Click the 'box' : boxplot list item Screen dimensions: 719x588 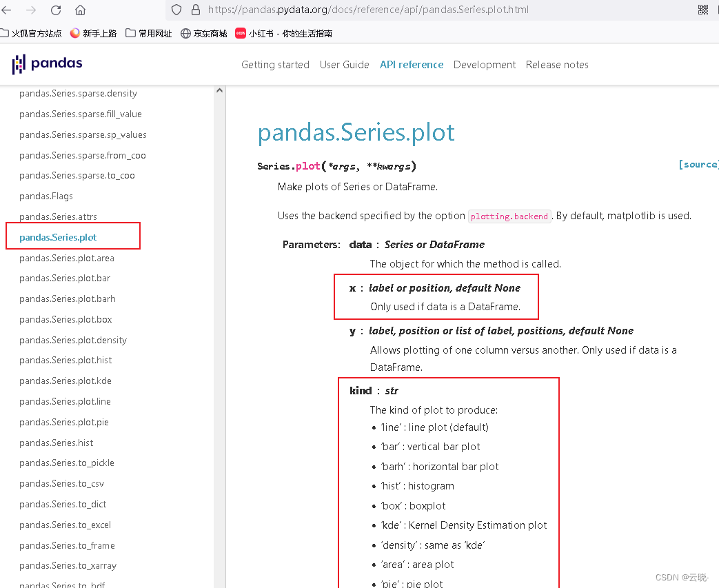[413, 507]
